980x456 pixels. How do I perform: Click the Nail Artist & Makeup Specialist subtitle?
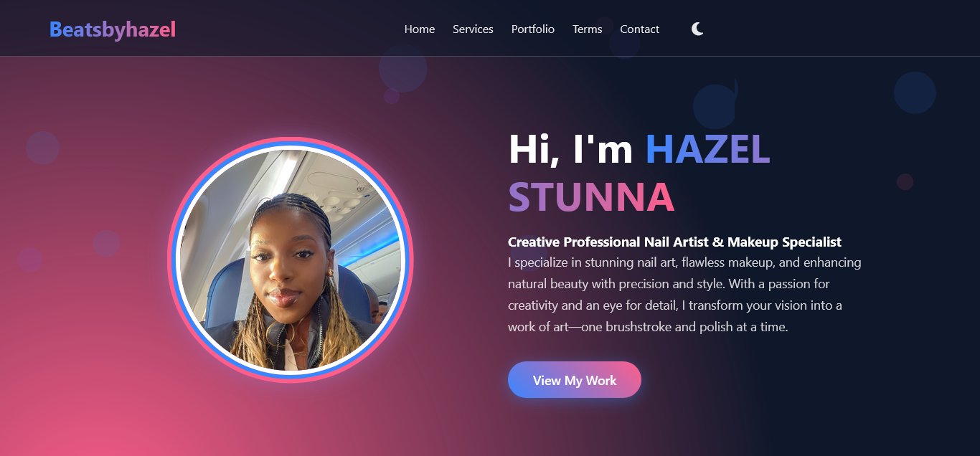click(x=674, y=242)
